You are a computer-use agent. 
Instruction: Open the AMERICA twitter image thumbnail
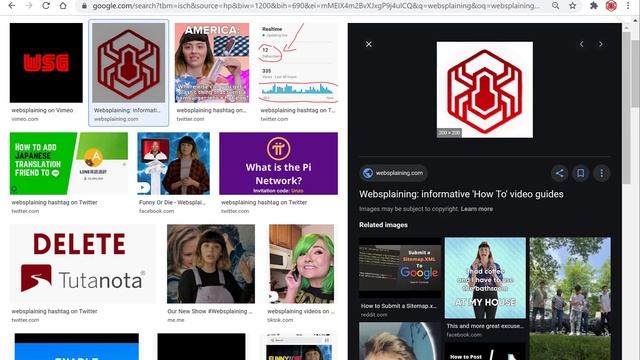tap(212, 63)
